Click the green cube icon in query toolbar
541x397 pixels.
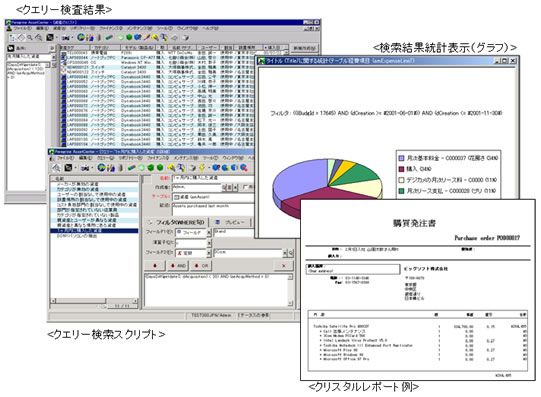(x=151, y=168)
